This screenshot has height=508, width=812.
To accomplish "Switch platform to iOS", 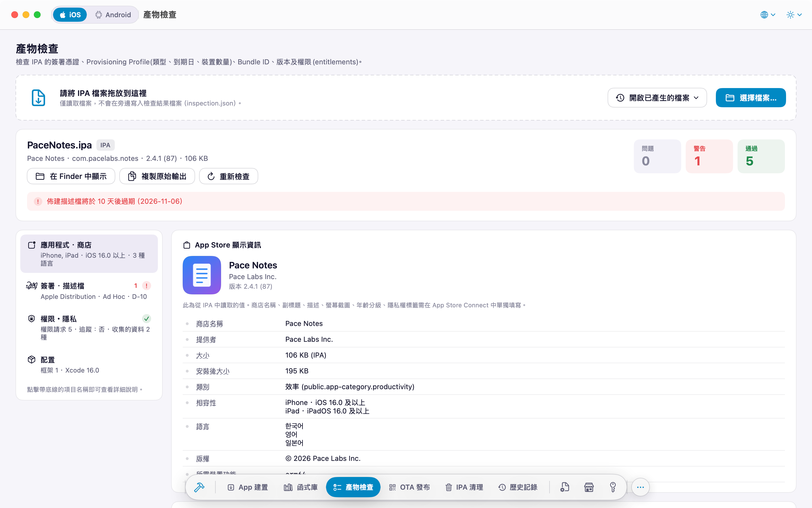I will (x=70, y=15).
